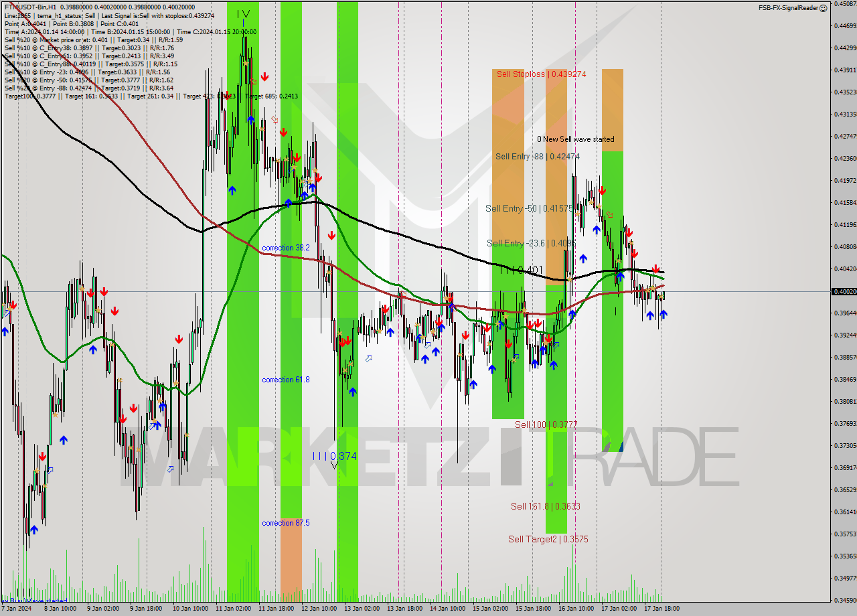Click the FSB-FX-SignalReader expert advisor label
Image resolution: width=857 pixels, height=616 pixels.
tap(788, 8)
